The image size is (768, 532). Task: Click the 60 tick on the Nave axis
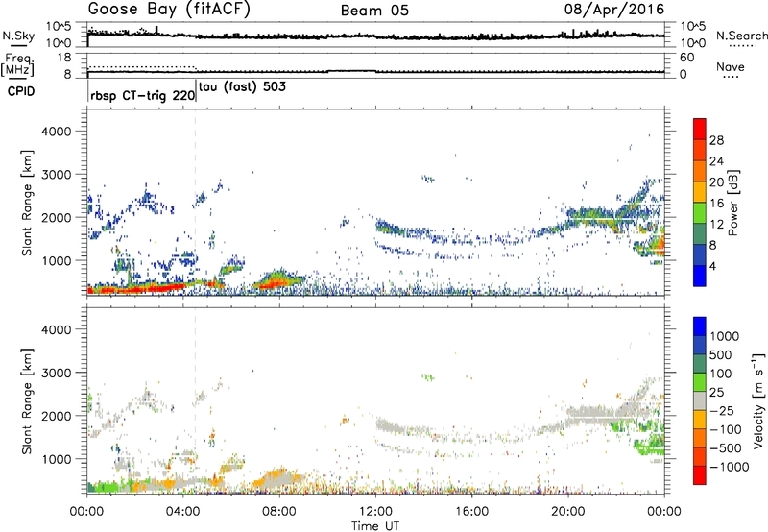point(687,58)
